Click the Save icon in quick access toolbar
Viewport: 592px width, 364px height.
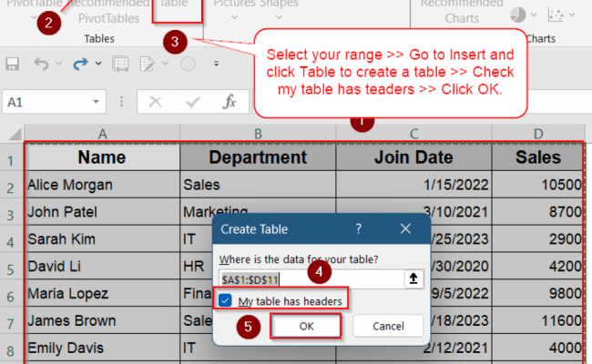[x=13, y=64]
